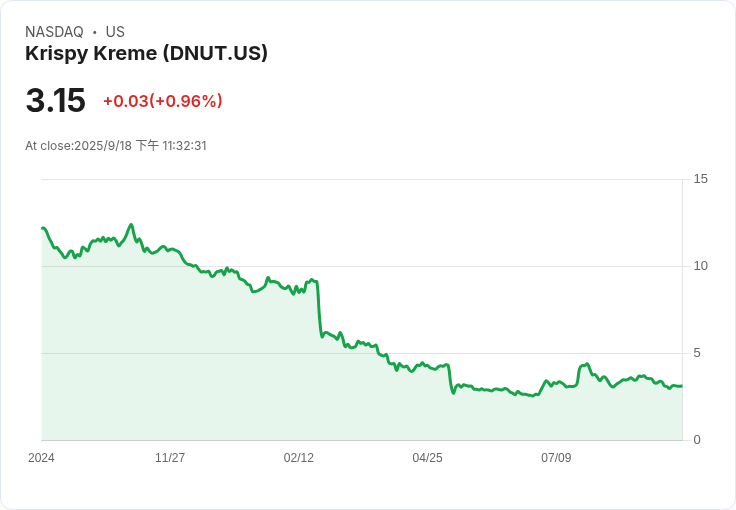Click the chart line's starting point at left
Viewport: 736px width, 510px height.
[x=43, y=228]
